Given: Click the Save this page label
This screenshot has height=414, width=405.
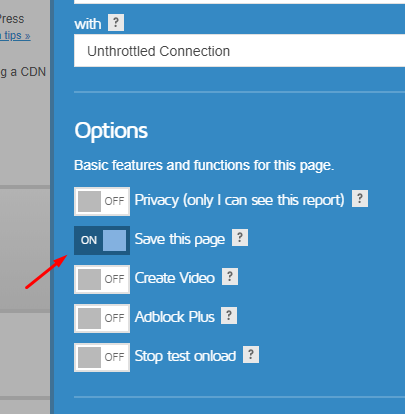Looking at the screenshot, I should click(180, 239).
